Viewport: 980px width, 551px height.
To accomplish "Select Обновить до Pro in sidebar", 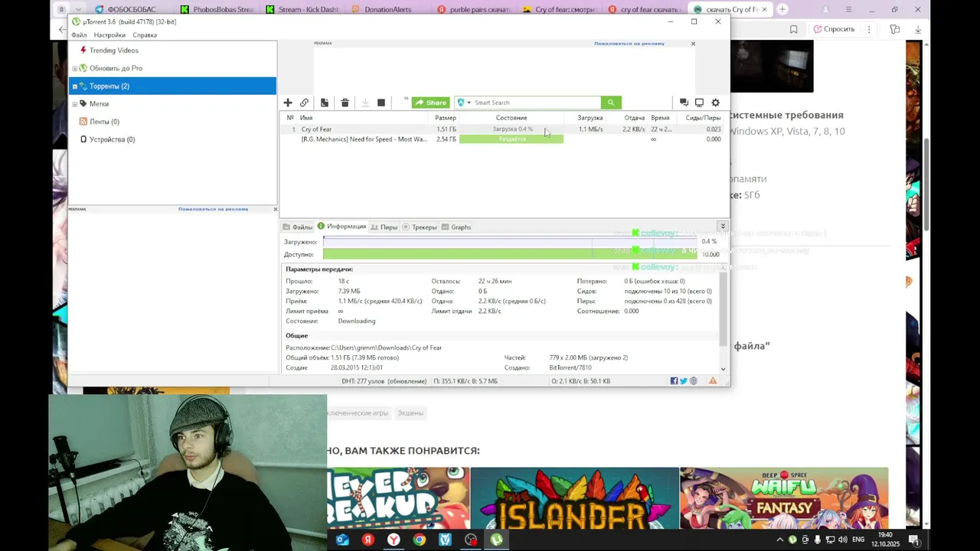I will click(115, 68).
